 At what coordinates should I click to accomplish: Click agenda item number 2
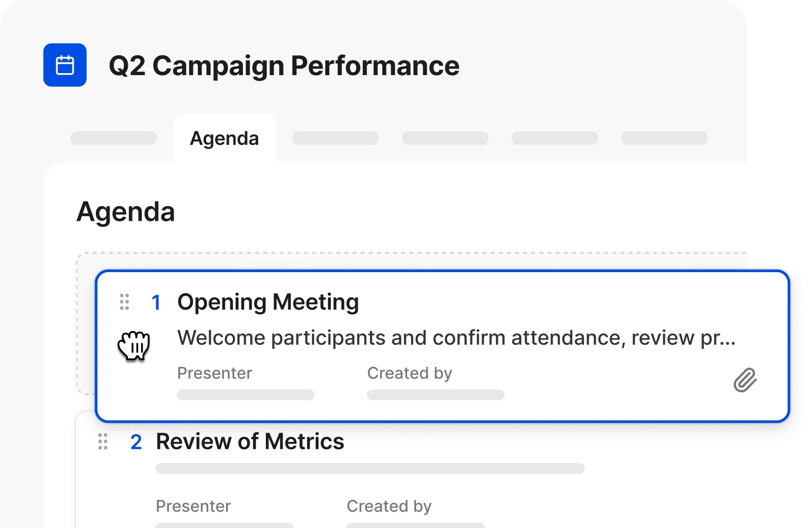coord(136,442)
